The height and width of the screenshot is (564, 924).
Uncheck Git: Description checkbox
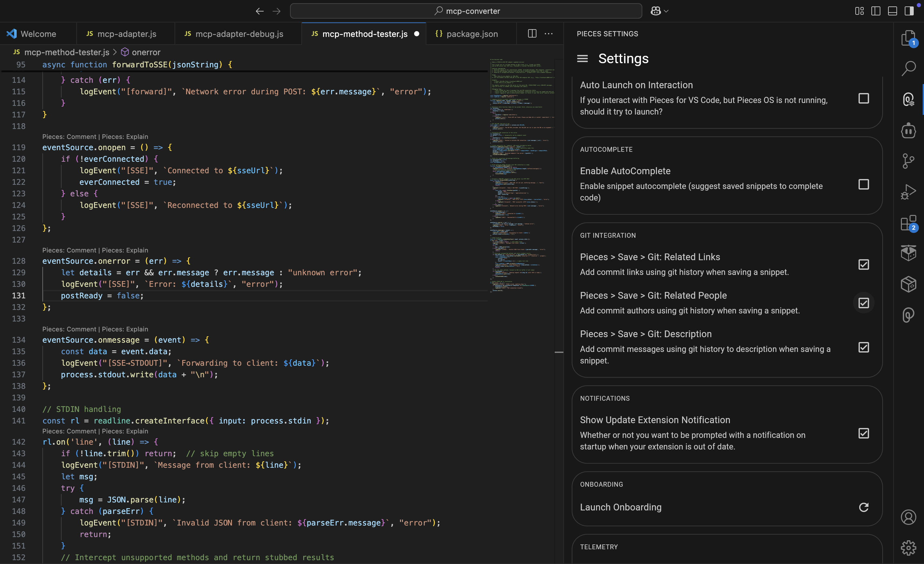click(864, 347)
